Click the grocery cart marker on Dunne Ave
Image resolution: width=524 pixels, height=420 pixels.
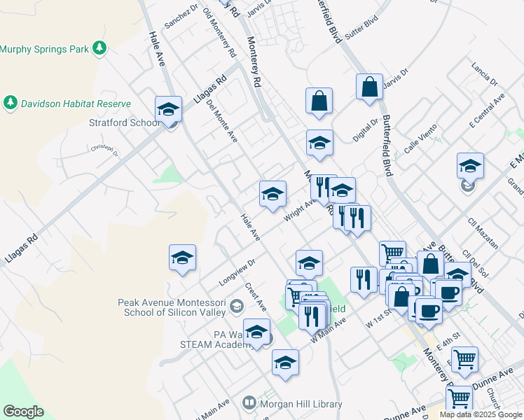(459, 400)
